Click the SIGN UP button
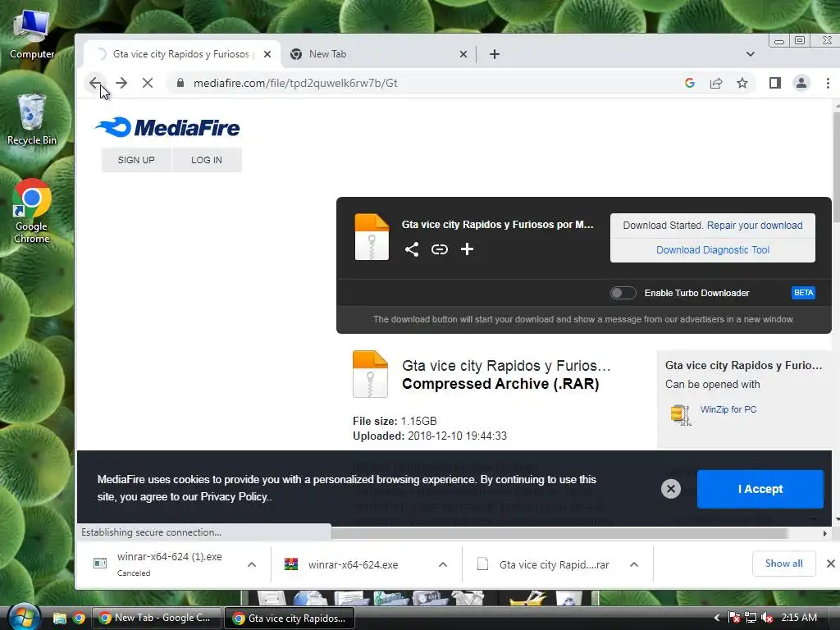This screenshot has height=630, width=840. [x=136, y=160]
